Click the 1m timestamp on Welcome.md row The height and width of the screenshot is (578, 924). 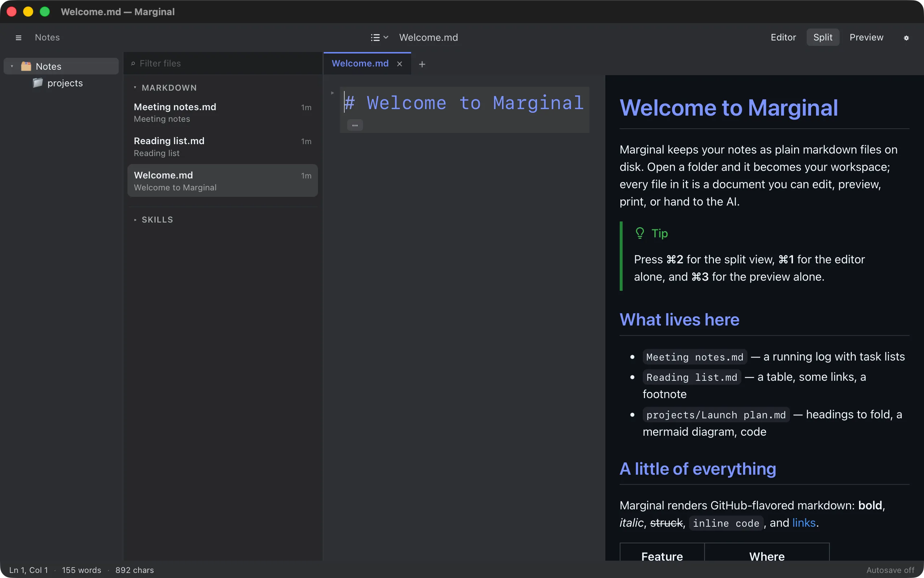(306, 176)
